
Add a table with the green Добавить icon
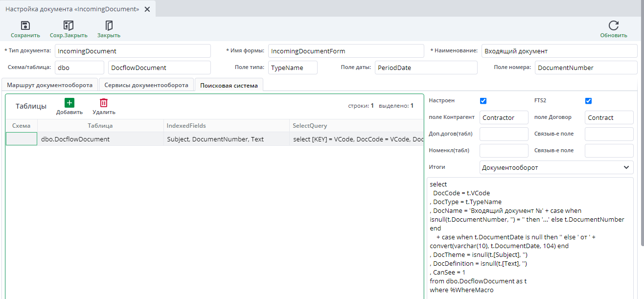coord(69,103)
